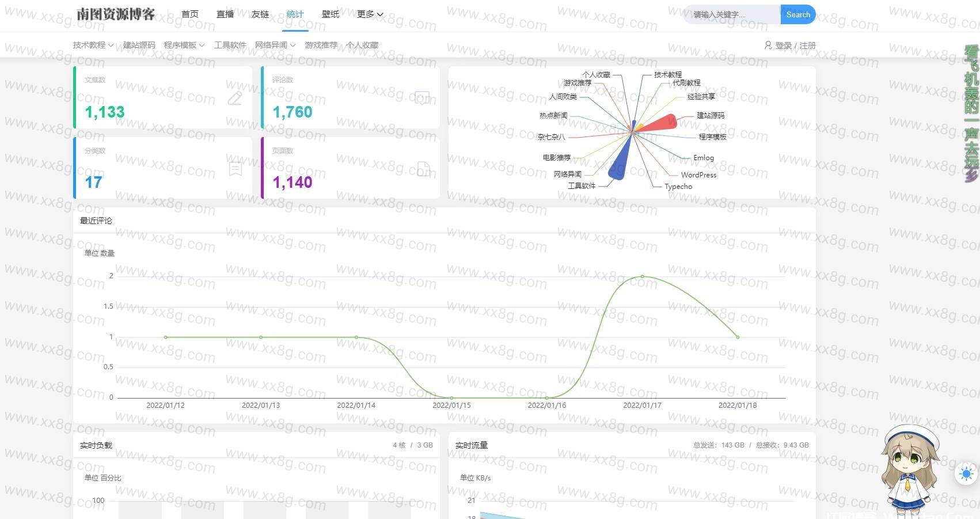Open the 友链 page
The height and width of the screenshot is (519, 980).
[x=260, y=14]
